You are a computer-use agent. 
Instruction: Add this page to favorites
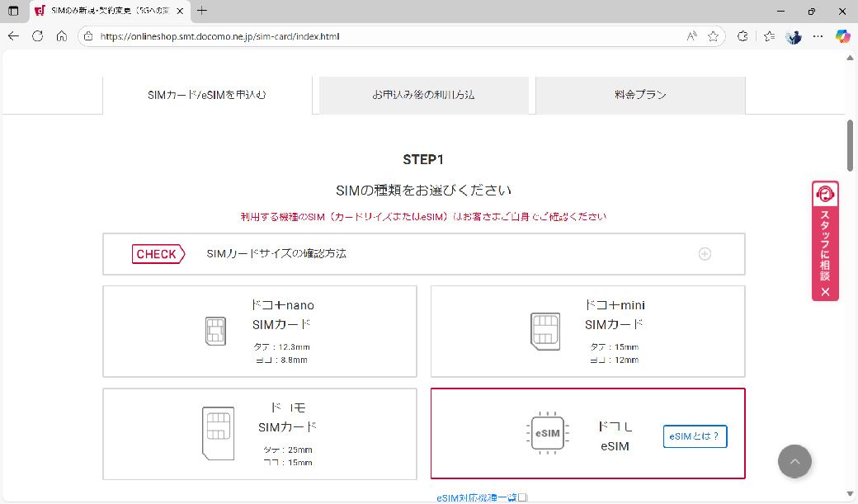click(x=713, y=36)
